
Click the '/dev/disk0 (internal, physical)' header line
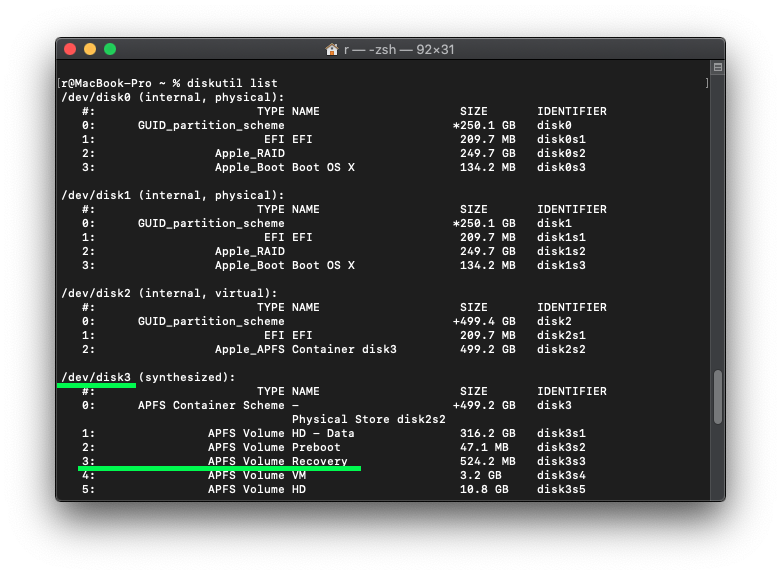(x=173, y=97)
